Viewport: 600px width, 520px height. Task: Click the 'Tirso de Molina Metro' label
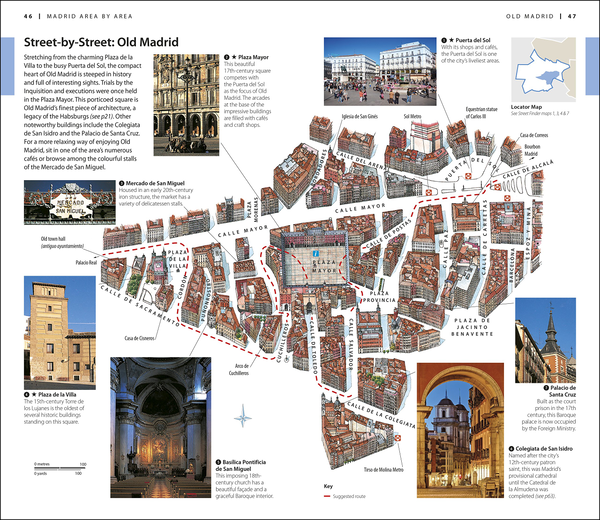click(x=383, y=469)
